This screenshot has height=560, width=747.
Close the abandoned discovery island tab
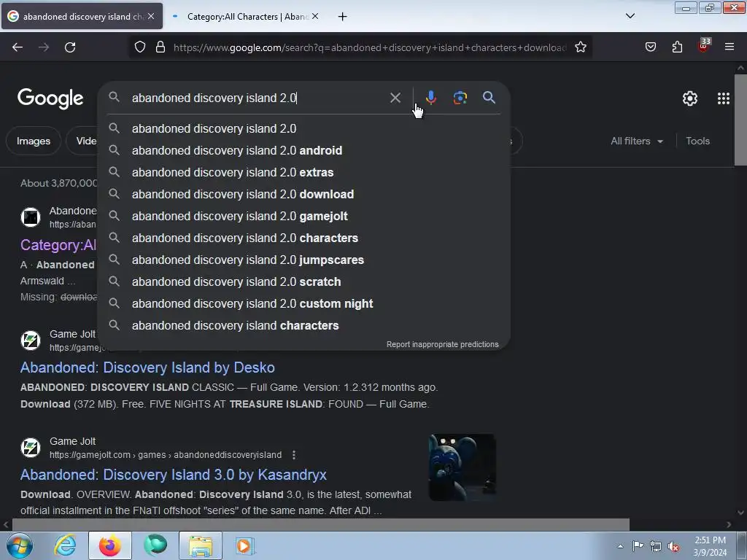151,16
